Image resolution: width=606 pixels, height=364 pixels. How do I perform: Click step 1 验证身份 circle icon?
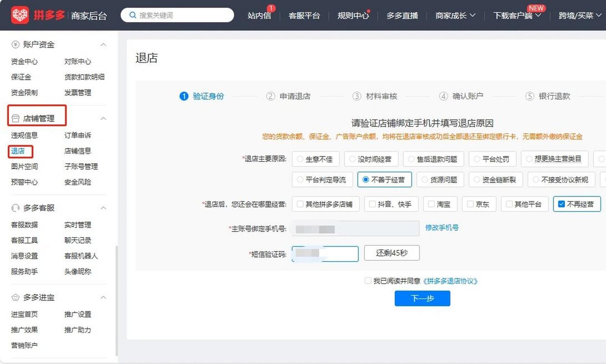coord(184,96)
